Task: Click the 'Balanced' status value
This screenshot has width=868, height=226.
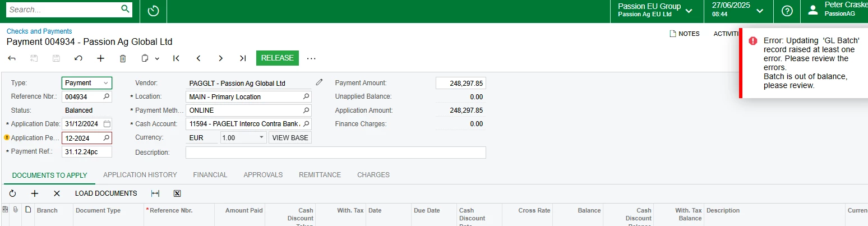Action: tap(79, 110)
